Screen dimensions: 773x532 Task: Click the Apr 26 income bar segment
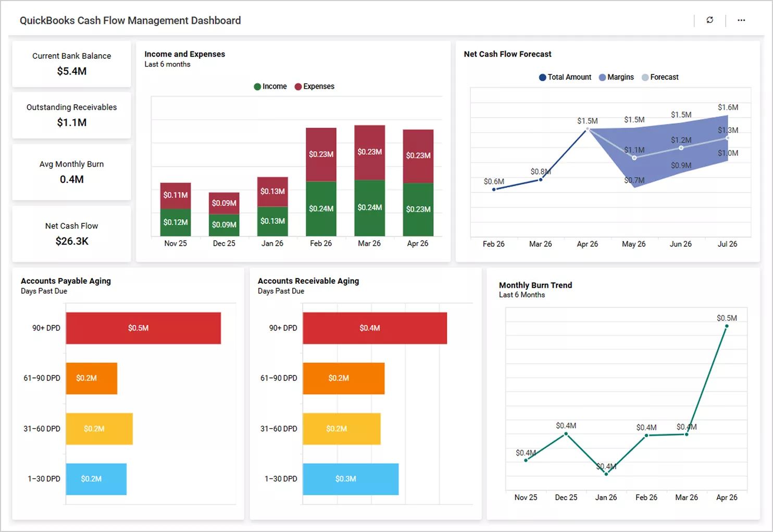418,209
